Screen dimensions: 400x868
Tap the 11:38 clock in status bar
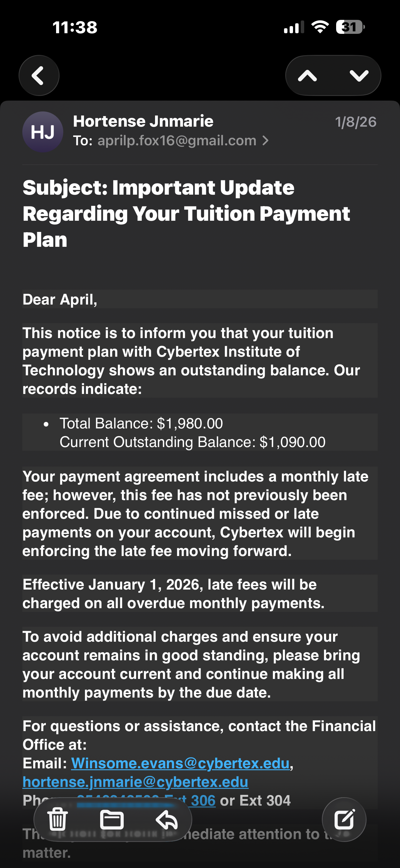tap(75, 27)
